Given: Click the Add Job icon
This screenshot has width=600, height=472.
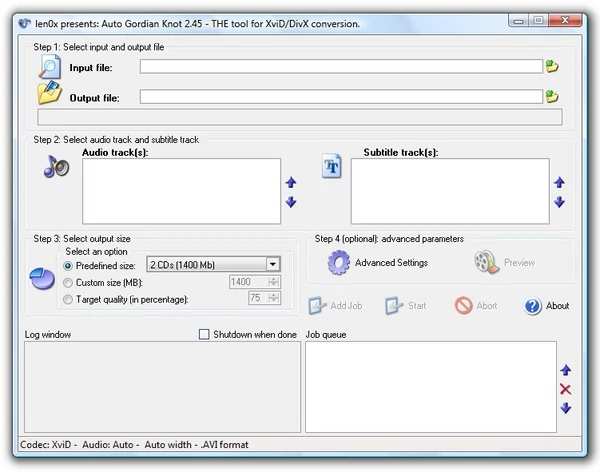Looking at the screenshot, I should 317,305.
